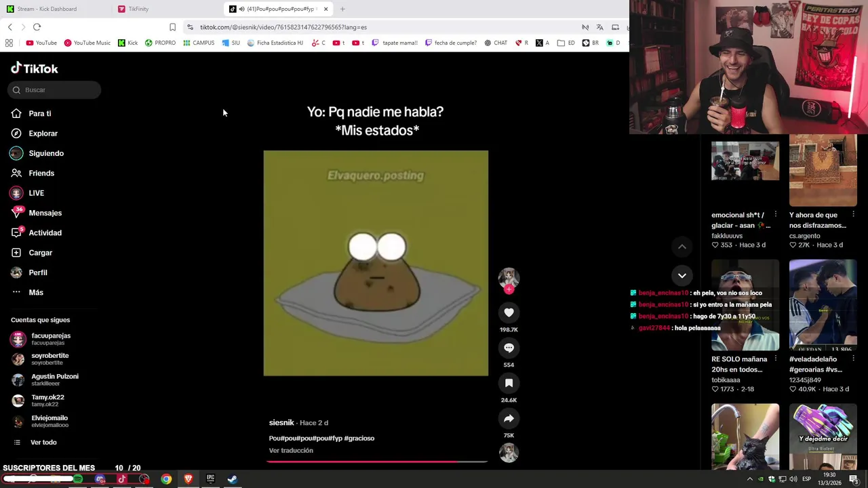Open comments bubble icon showing 554
Image resolution: width=868 pixels, height=488 pixels.
point(509,348)
